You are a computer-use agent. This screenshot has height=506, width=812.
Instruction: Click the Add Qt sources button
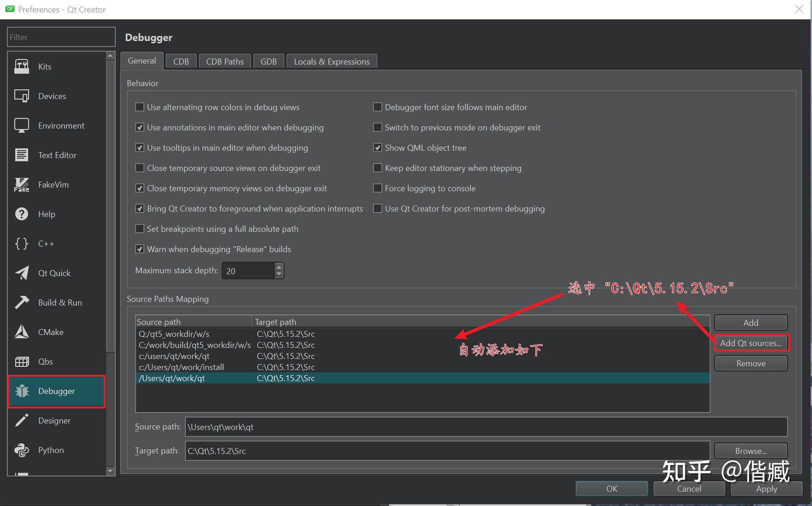pyautogui.click(x=751, y=343)
